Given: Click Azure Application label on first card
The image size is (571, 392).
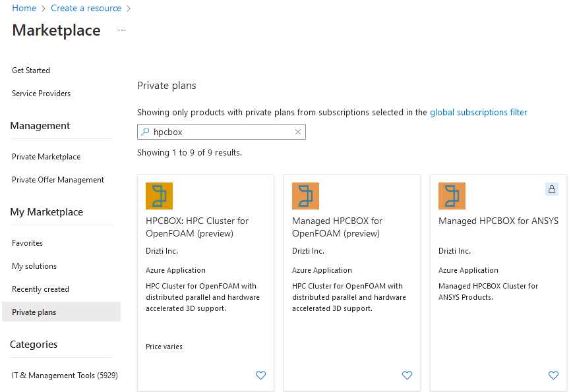Looking at the screenshot, I should (175, 270).
